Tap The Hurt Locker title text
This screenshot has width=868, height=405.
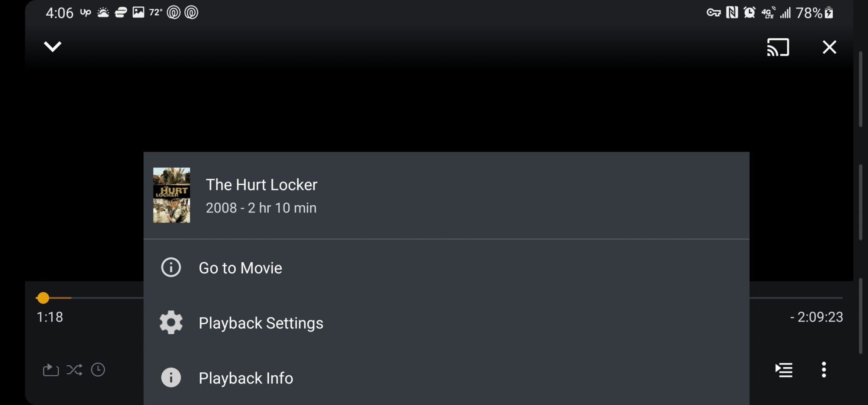pyautogui.click(x=262, y=184)
